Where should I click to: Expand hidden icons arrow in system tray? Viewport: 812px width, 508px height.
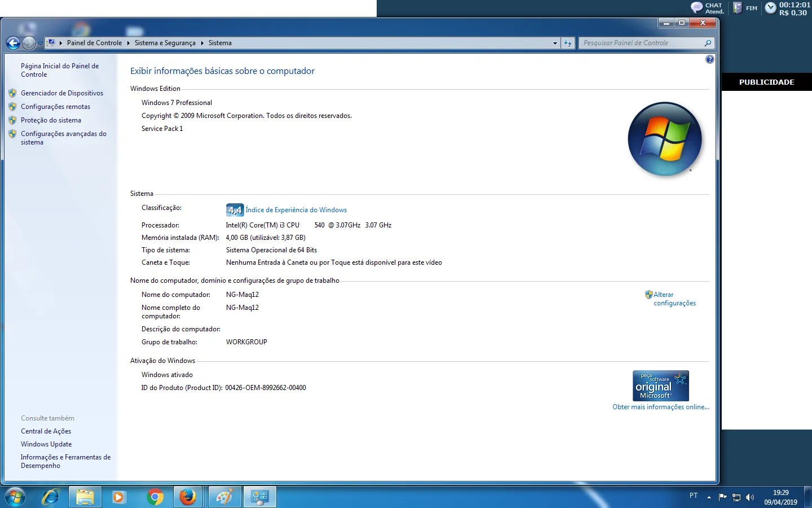(x=708, y=497)
